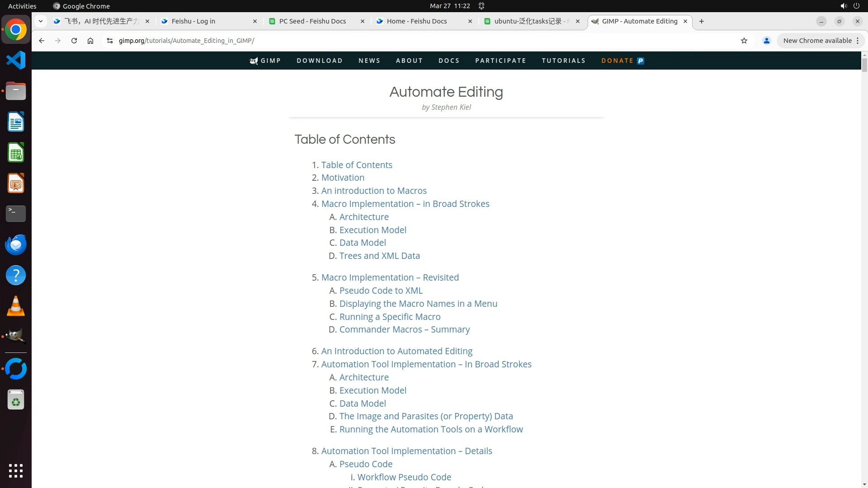Screen dimensions: 868x488
Task: Click the DONATE link in navbar
Action: pyautogui.click(x=617, y=61)
